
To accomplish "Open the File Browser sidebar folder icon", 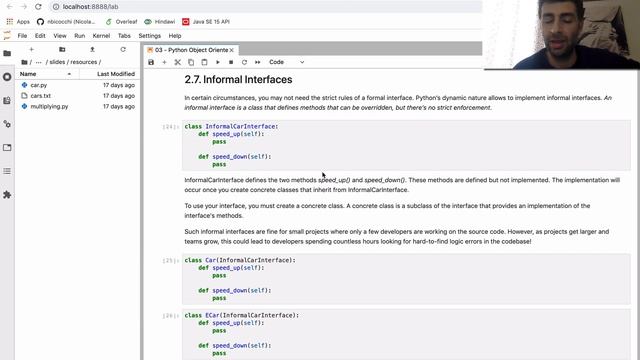I will tap(7, 53).
